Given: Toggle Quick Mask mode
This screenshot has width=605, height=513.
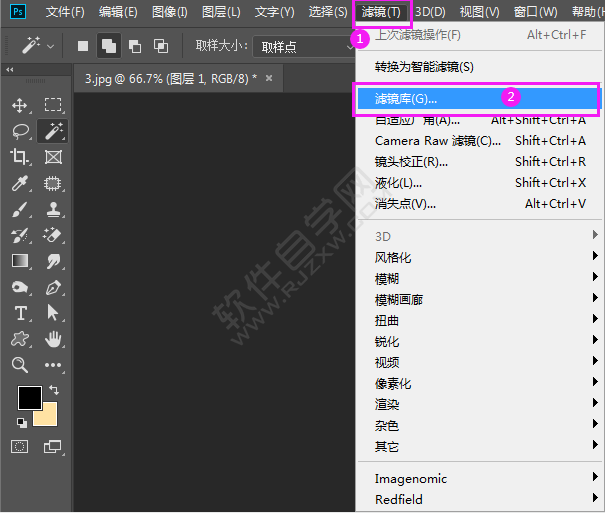Looking at the screenshot, I should click(x=20, y=446).
